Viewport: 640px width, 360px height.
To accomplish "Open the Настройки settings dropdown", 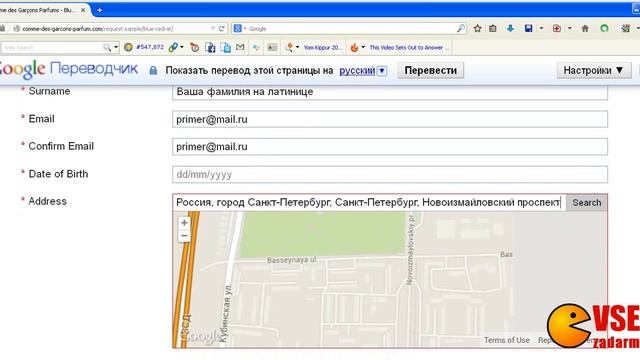I will pos(593,70).
